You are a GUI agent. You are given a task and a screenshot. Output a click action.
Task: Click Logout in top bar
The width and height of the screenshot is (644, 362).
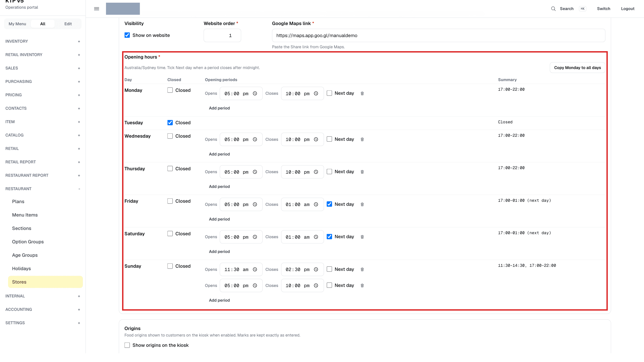[x=627, y=9]
